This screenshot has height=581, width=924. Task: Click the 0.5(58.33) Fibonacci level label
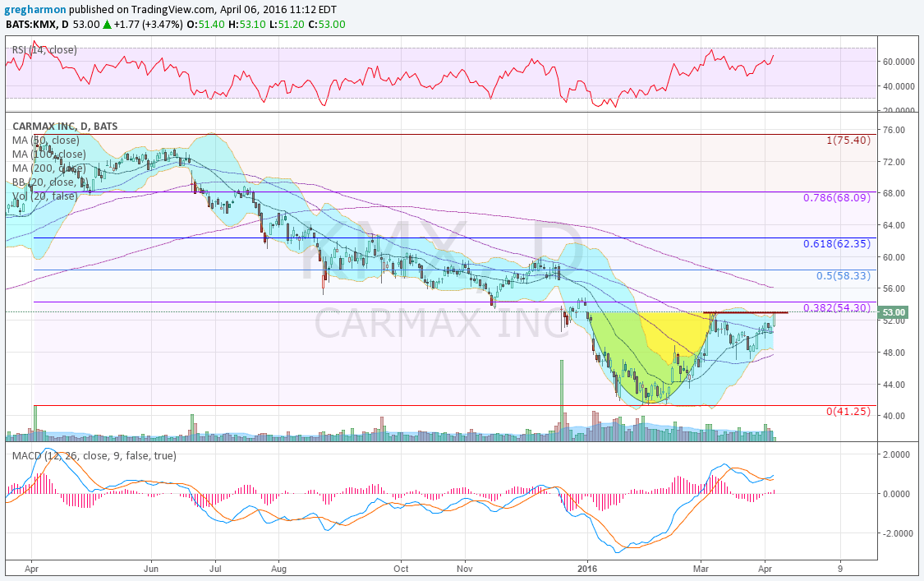tap(844, 276)
